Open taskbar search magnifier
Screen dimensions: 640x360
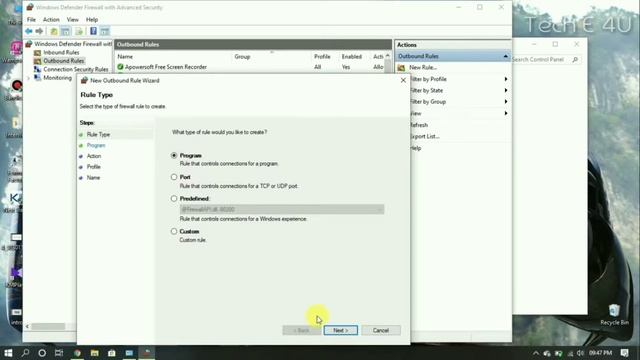click(x=25, y=353)
